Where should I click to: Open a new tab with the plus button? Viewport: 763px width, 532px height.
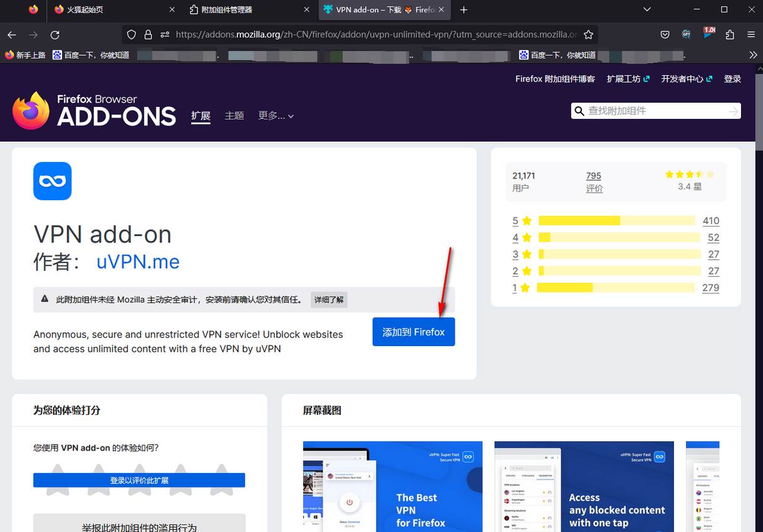(x=464, y=9)
